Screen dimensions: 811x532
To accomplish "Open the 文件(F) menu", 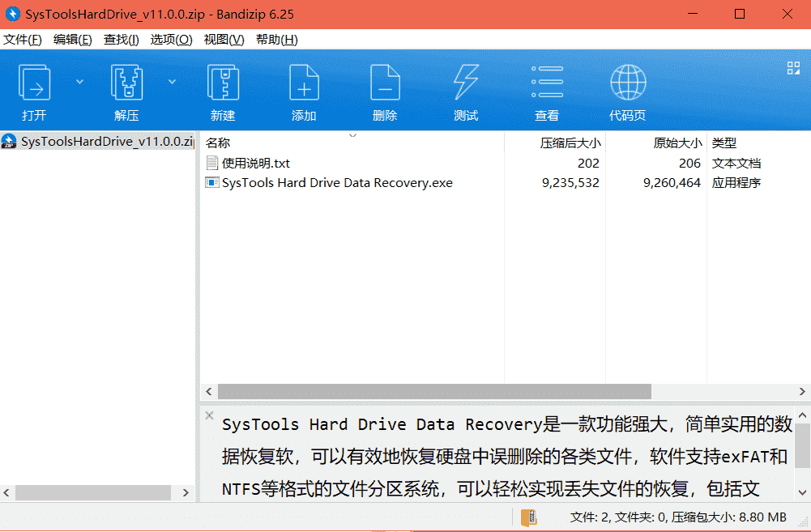I will coord(22,40).
